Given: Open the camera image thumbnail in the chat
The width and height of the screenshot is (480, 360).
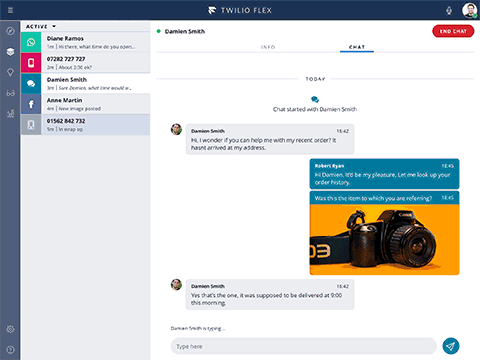Looking at the screenshot, I should (384, 240).
